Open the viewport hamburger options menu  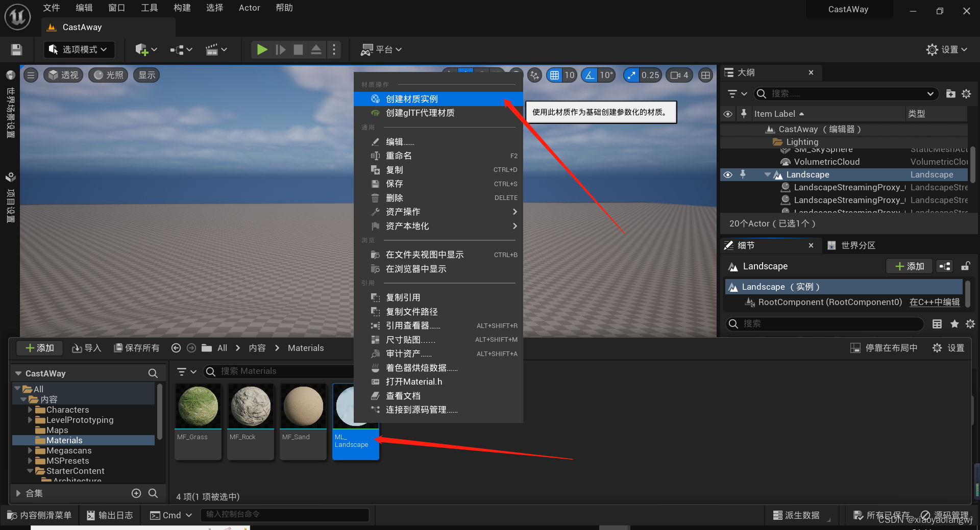pyautogui.click(x=31, y=75)
